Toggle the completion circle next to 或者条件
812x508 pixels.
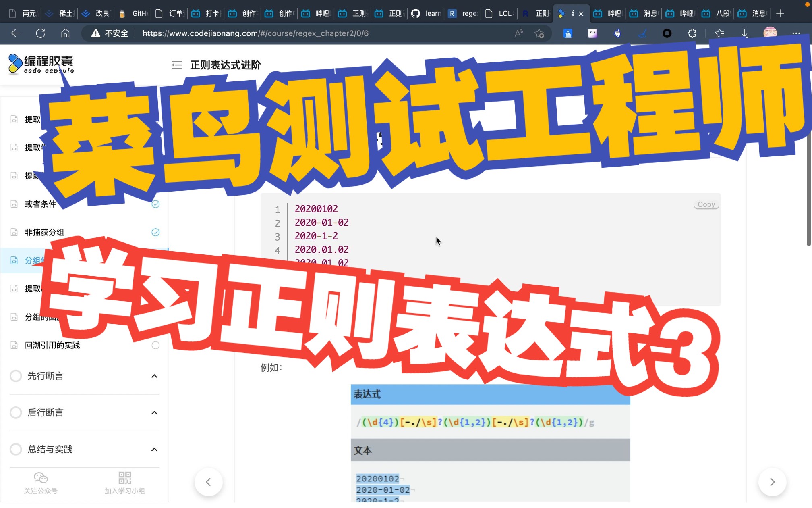coord(156,204)
